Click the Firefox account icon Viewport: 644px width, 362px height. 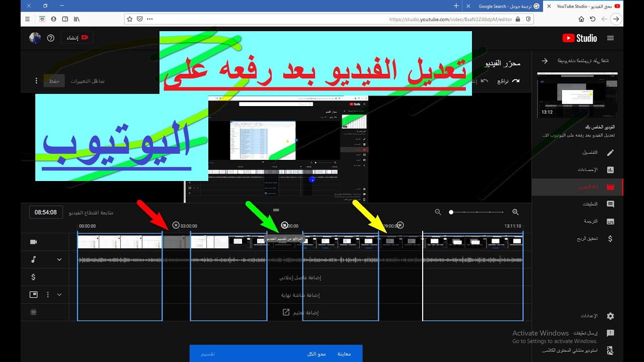click(x=53, y=19)
